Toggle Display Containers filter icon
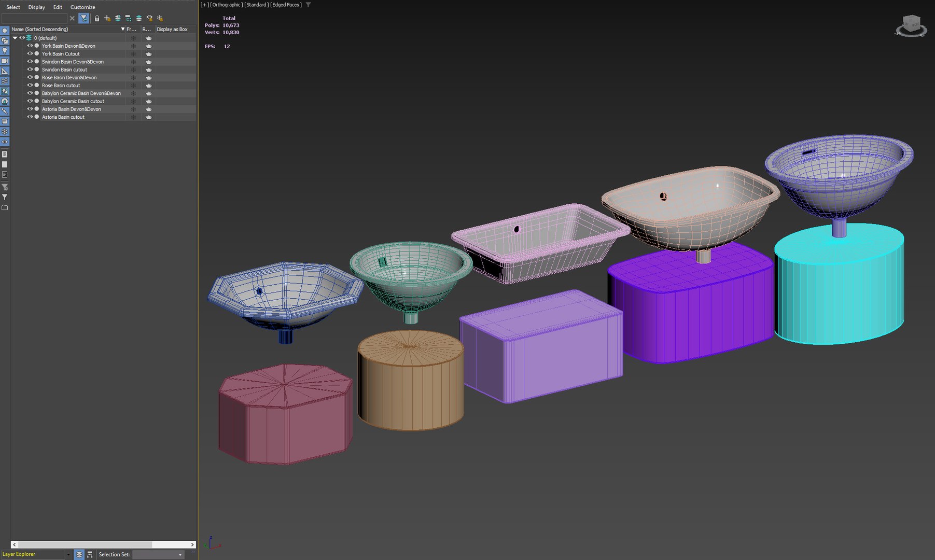 click(5, 121)
